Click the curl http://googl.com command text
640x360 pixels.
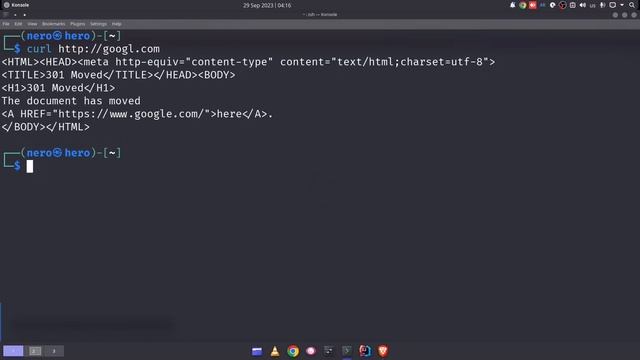coord(93,49)
